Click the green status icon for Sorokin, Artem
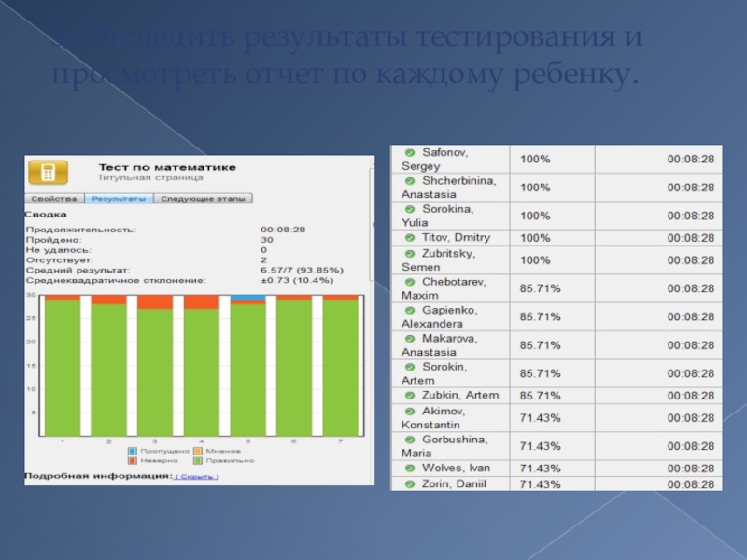 (410, 367)
